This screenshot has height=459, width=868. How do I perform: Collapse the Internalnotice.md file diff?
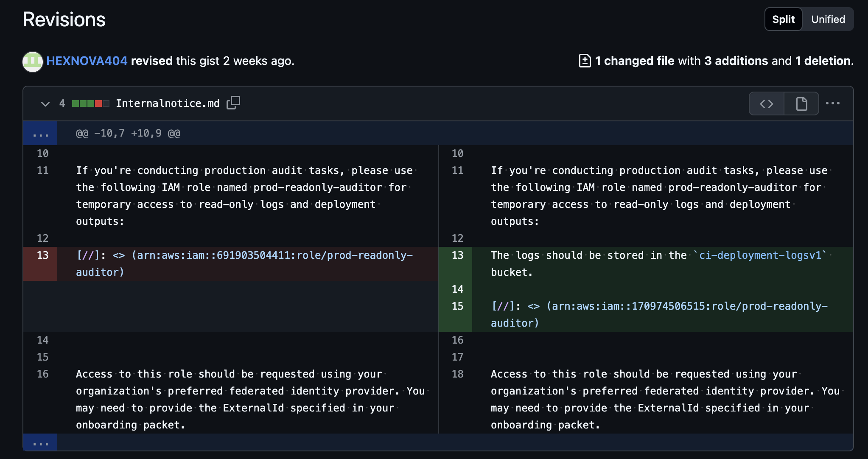(x=45, y=104)
